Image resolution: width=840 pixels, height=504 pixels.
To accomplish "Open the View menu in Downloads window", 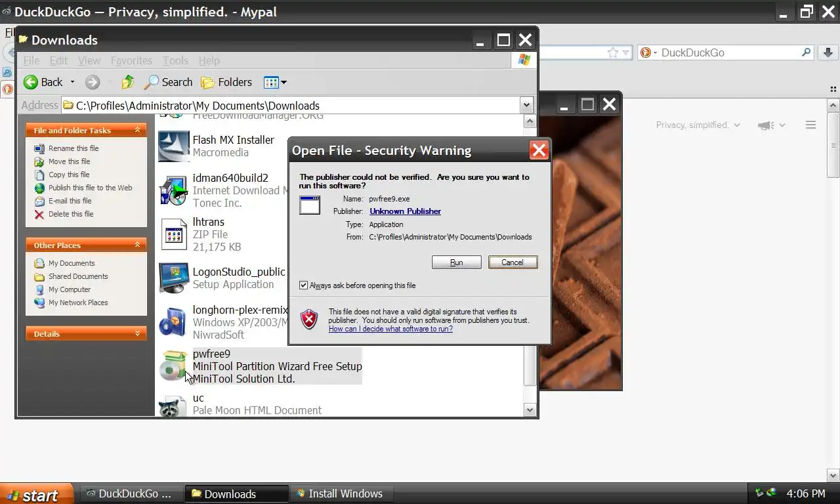I will (x=89, y=60).
